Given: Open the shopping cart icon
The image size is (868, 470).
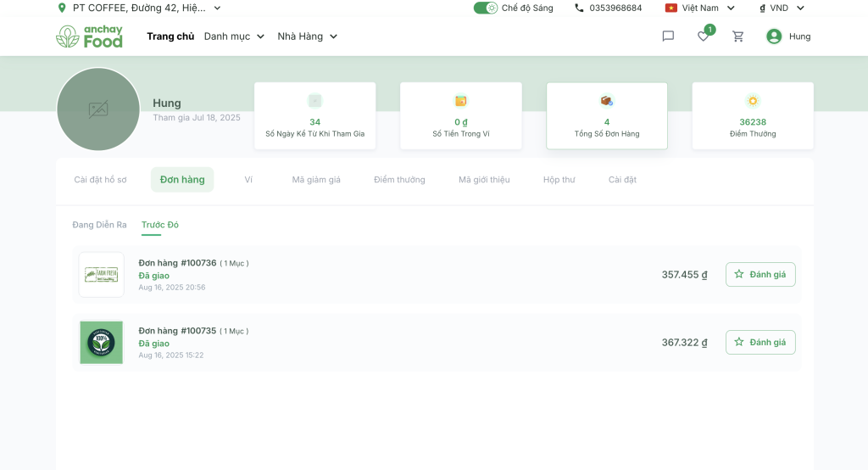Looking at the screenshot, I should tap(738, 36).
